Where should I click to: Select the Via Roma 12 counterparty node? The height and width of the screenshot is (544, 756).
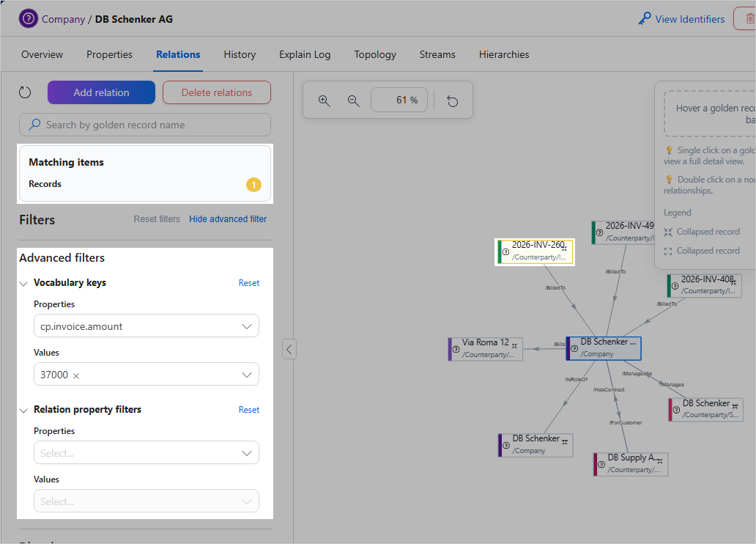click(x=485, y=349)
